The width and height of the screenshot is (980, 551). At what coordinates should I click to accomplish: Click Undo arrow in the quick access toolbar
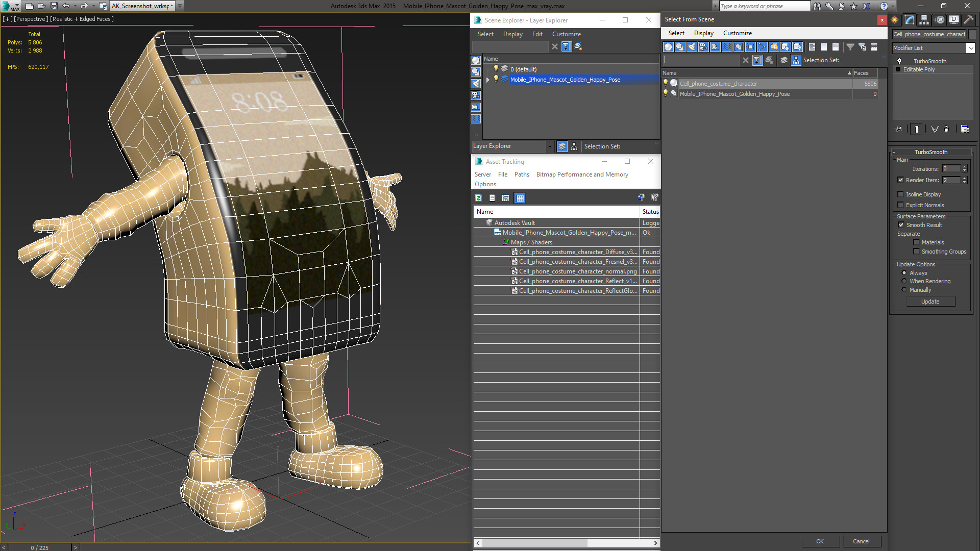66,6
